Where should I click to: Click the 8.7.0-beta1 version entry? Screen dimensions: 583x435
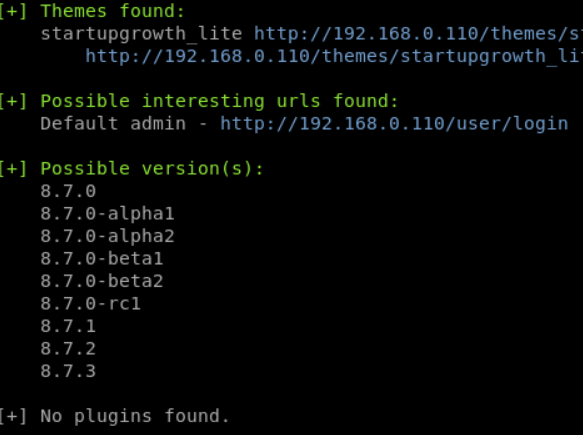click(102, 259)
